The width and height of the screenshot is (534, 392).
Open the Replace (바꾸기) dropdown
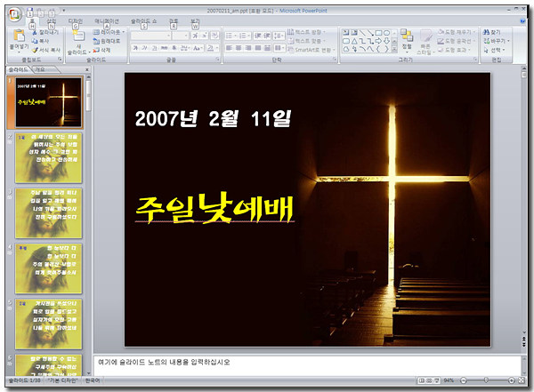pyautogui.click(x=497, y=41)
